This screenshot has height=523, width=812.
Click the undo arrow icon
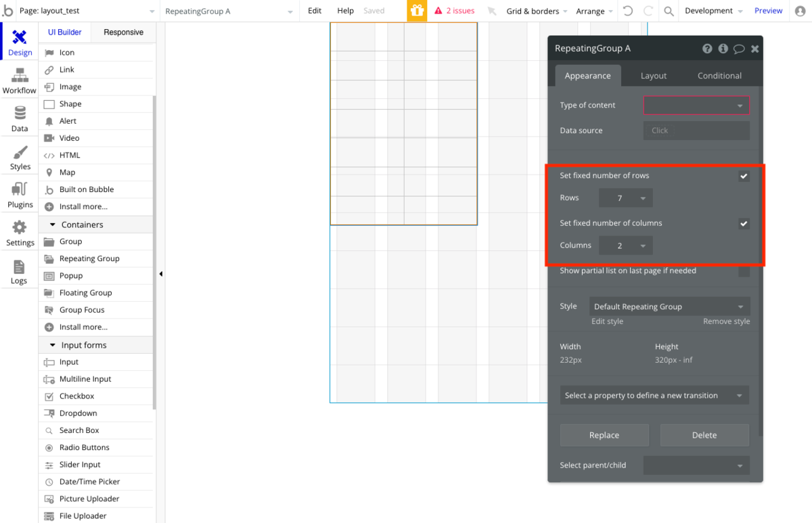(628, 11)
